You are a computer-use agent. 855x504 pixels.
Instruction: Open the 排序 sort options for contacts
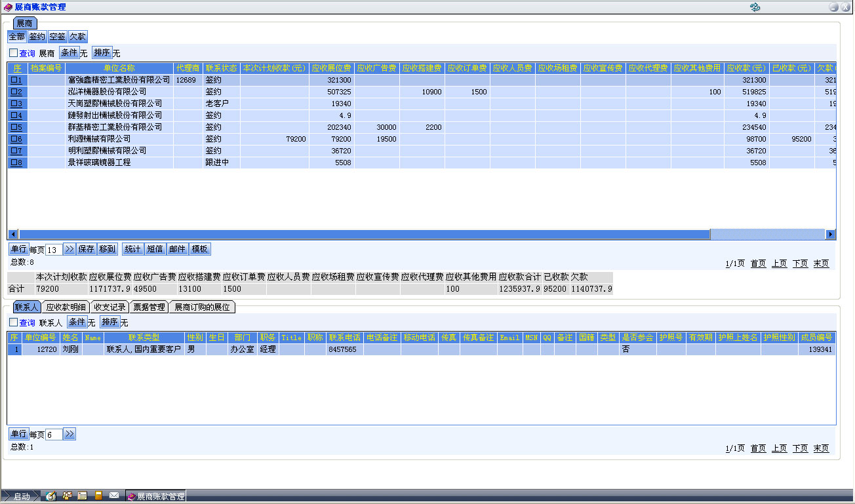pos(109,322)
